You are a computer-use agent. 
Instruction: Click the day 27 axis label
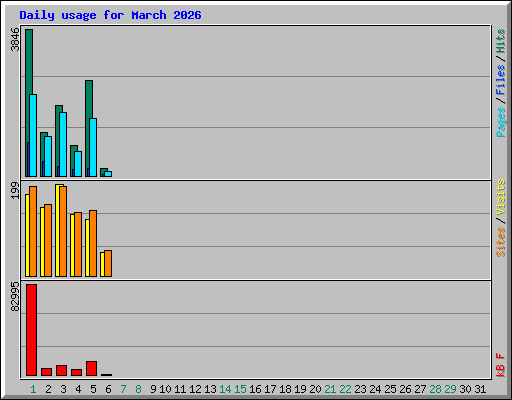(420, 389)
